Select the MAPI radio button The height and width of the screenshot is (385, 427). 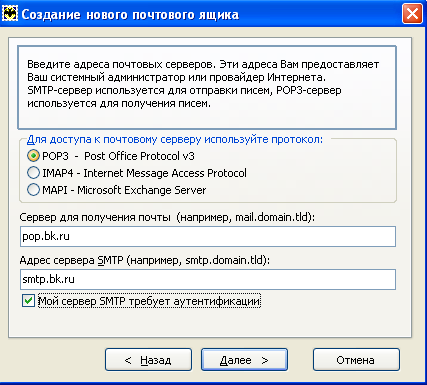pyautogui.click(x=33, y=190)
